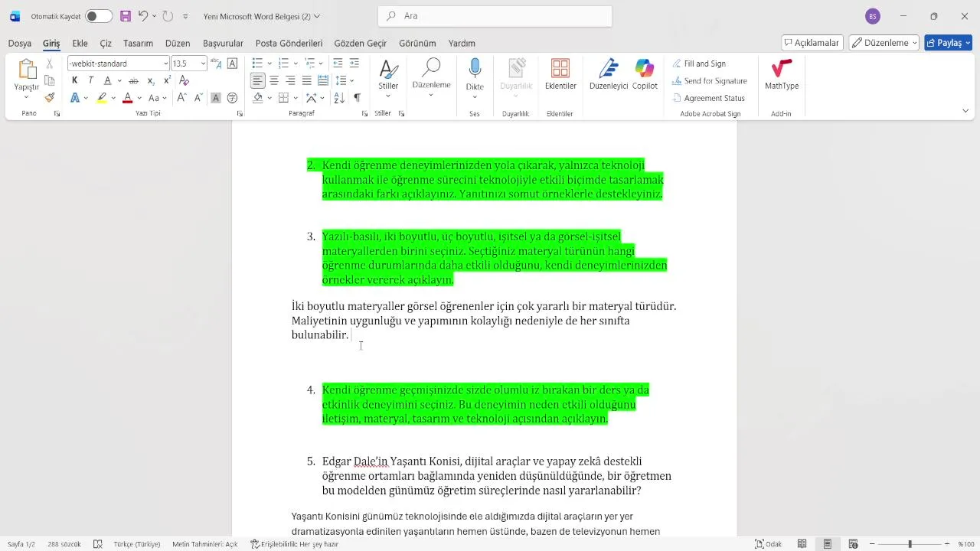Justify the paragraph text
Screen dimensions: 980x551
pos(306,80)
